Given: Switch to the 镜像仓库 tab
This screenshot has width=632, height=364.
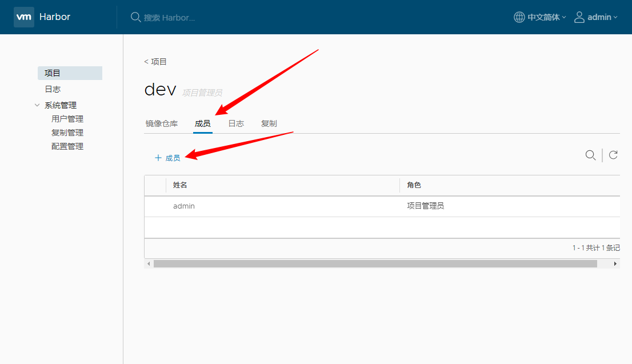Looking at the screenshot, I should coord(162,123).
